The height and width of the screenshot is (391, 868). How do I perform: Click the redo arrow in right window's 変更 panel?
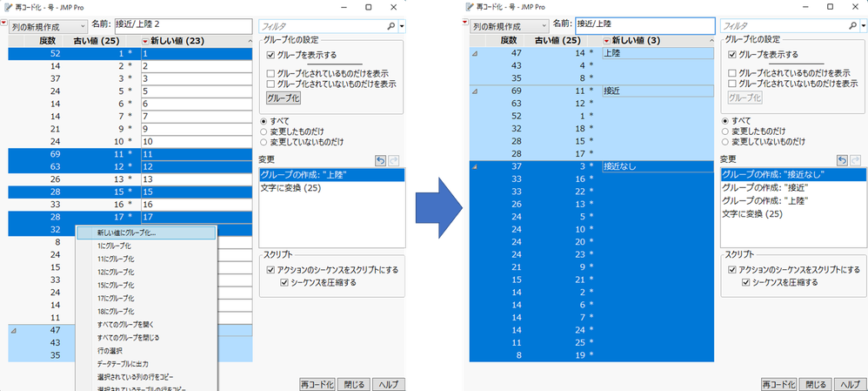point(854,160)
